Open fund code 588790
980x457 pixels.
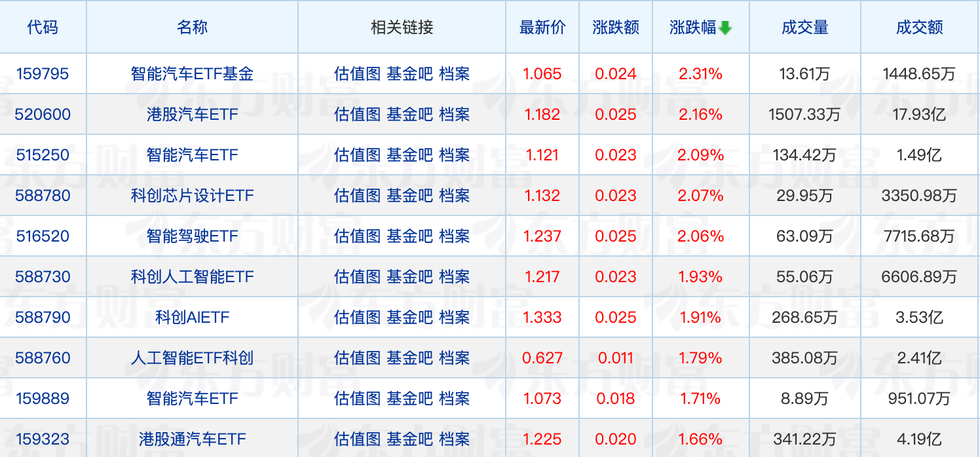(x=43, y=318)
